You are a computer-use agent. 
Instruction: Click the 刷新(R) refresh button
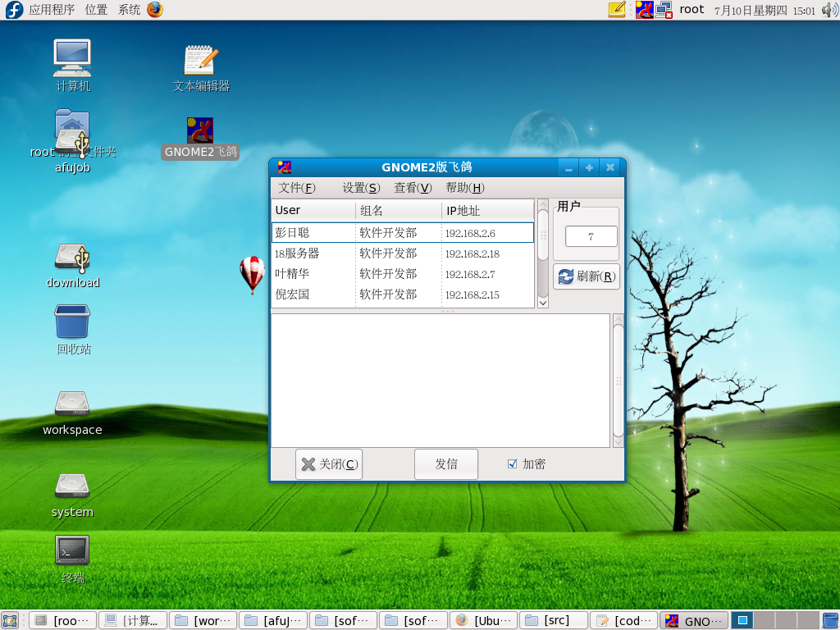click(x=586, y=276)
